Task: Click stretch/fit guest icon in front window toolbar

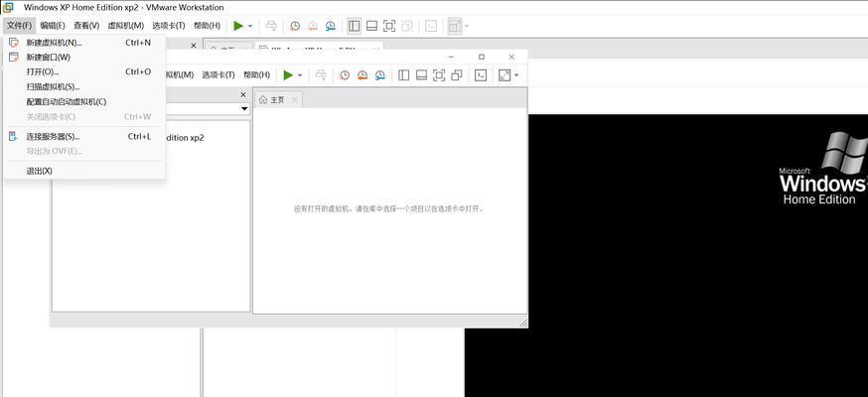Action: tap(505, 74)
